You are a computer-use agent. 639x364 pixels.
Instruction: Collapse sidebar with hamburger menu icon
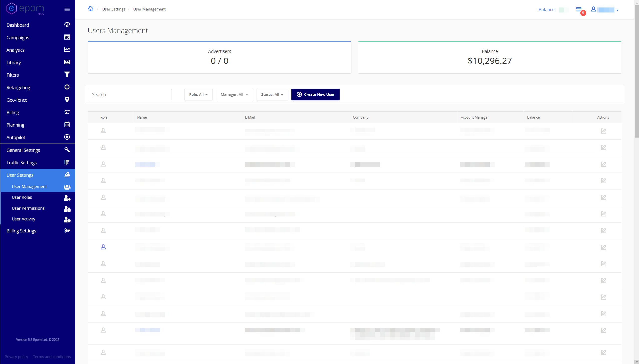tap(67, 9)
